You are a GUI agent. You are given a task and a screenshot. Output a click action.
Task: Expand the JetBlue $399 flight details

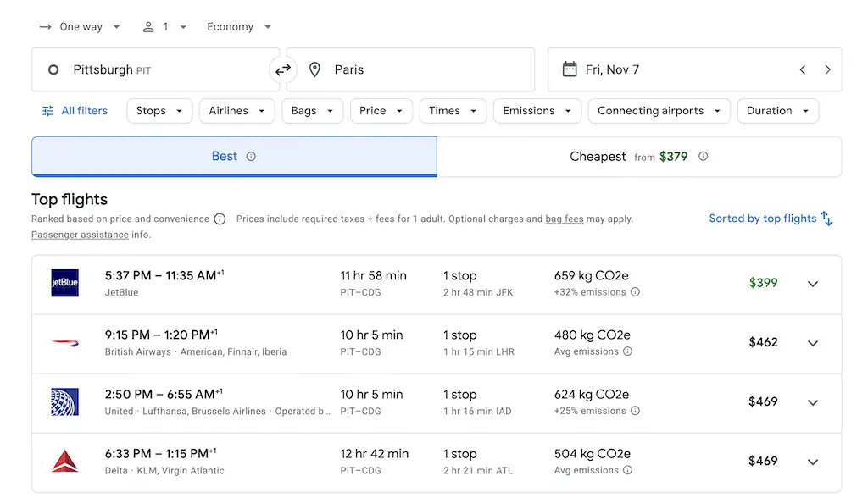pyautogui.click(x=813, y=284)
